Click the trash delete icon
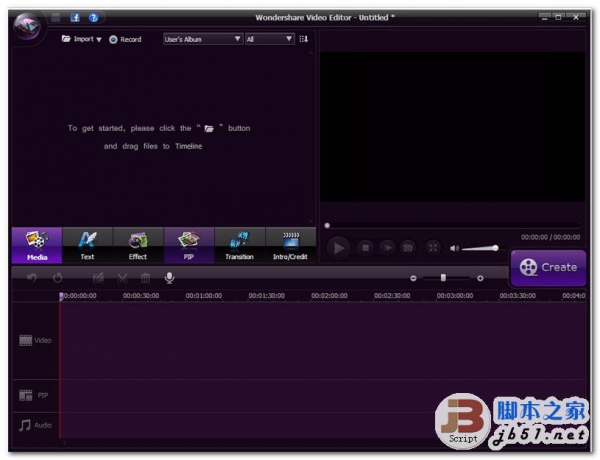The height and width of the screenshot is (460, 600). click(x=145, y=278)
